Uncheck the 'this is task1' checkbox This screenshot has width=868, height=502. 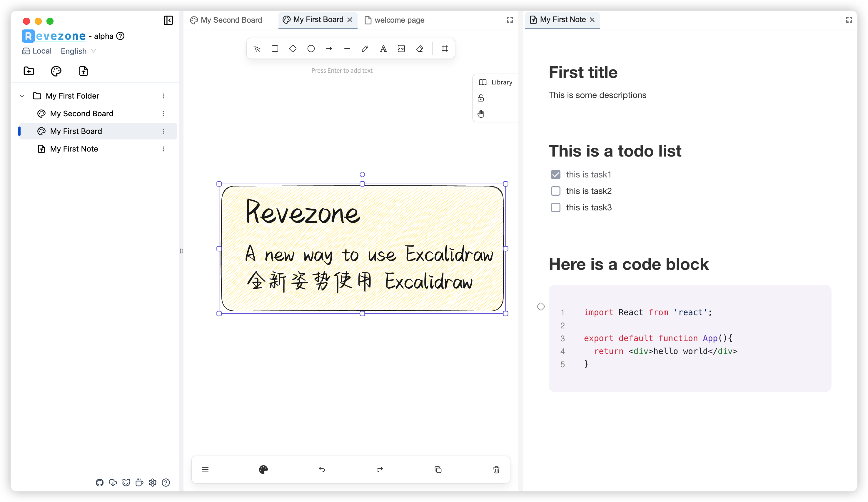pyautogui.click(x=556, y=174)
